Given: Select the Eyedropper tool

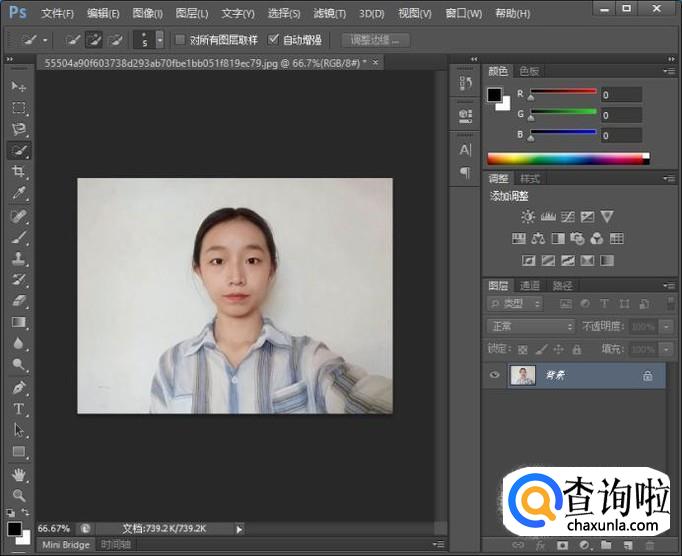Looking at the screenshot, I should click(19, 194).
